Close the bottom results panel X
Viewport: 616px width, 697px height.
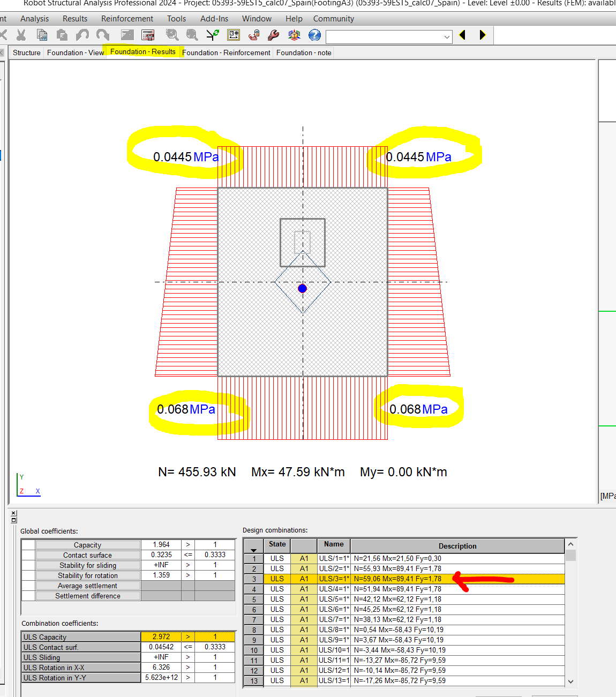point(14,513)
